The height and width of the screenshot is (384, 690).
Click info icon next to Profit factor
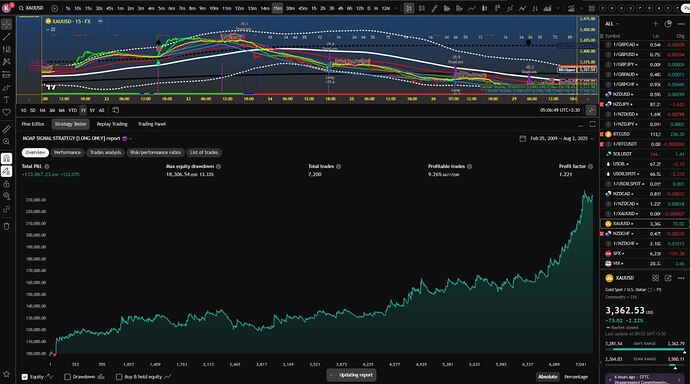click(x=591, y=167)
